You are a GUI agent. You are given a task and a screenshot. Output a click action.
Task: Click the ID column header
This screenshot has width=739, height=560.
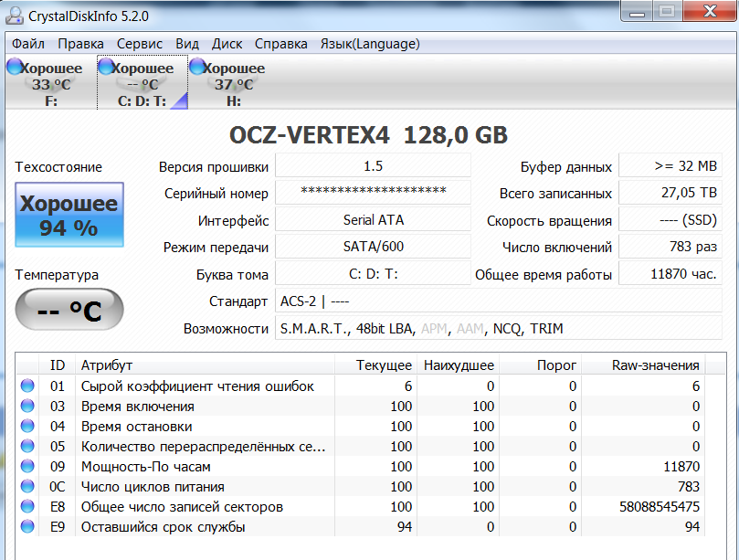pyautogui.click(x=57, y=365)
